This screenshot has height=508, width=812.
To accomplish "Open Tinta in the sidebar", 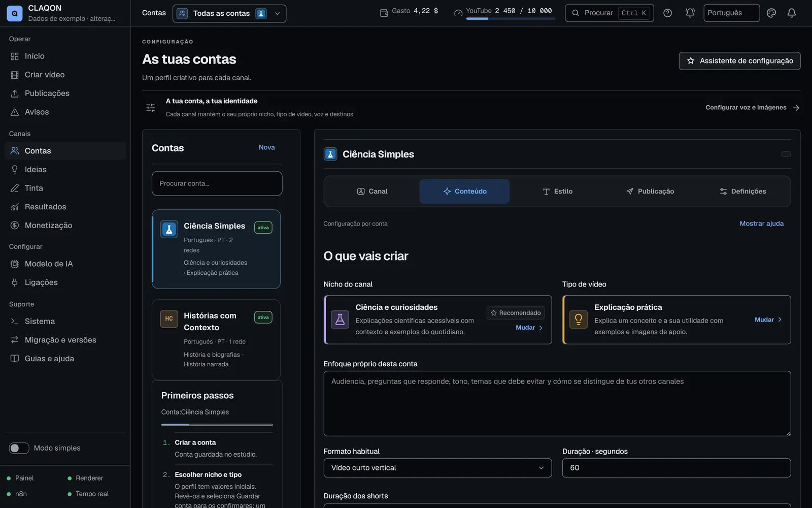I will pyautogui.click(x=65, y=188).
